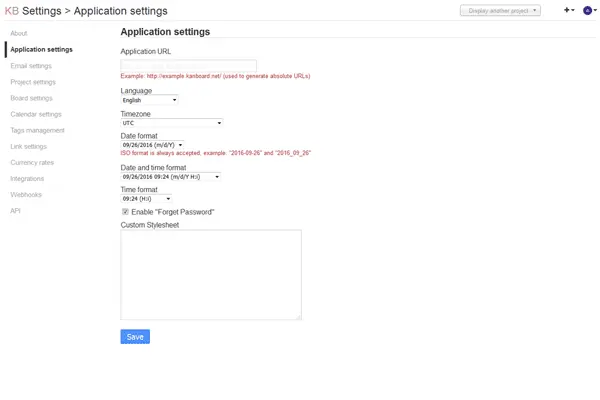Screen dimensions: 600x400
Task: Expand Display another project dropdown
Action: tap(500, 10)
